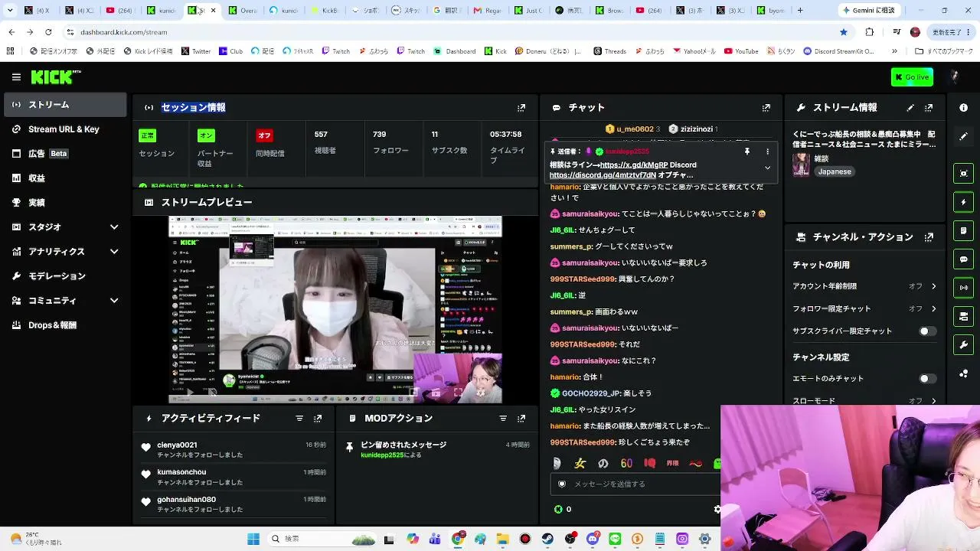
Task: Open Stream URL & Key in the sidebar
Action: point(64,129)
